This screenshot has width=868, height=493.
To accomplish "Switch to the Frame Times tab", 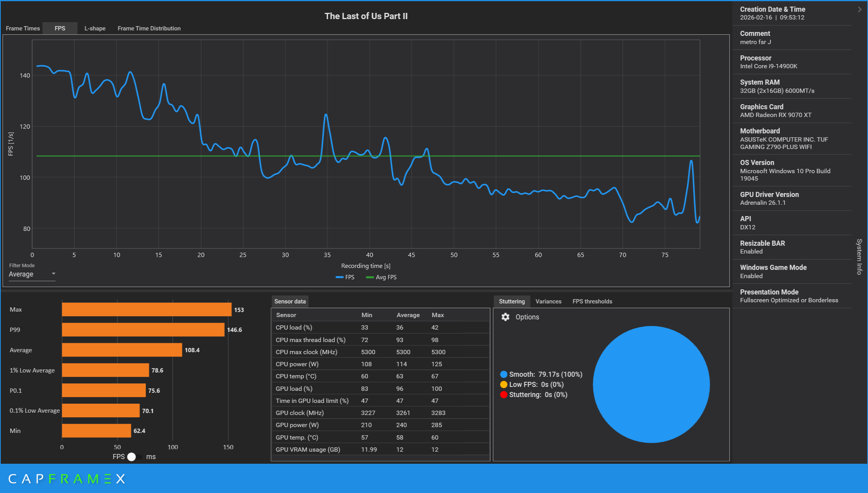I will 23,28.
